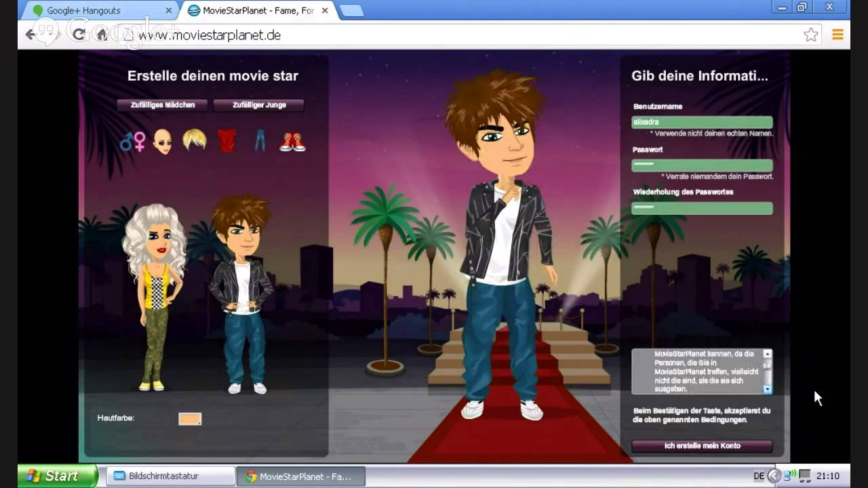Image resolution: width=868 pixels, height=488 pixels.
Task: Close the MovieStarPlanet tab
Action: 324,11
